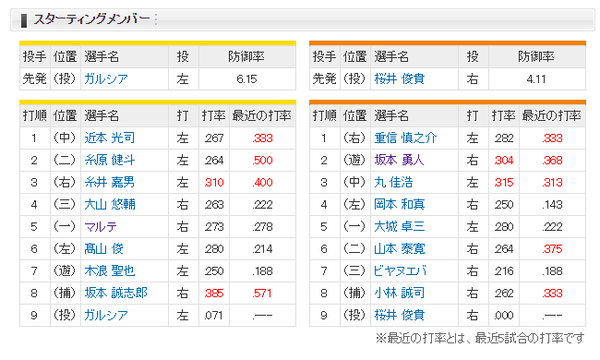Open player link 木浪 聖也
Screen dimensions: 600x360
[109, 271]
